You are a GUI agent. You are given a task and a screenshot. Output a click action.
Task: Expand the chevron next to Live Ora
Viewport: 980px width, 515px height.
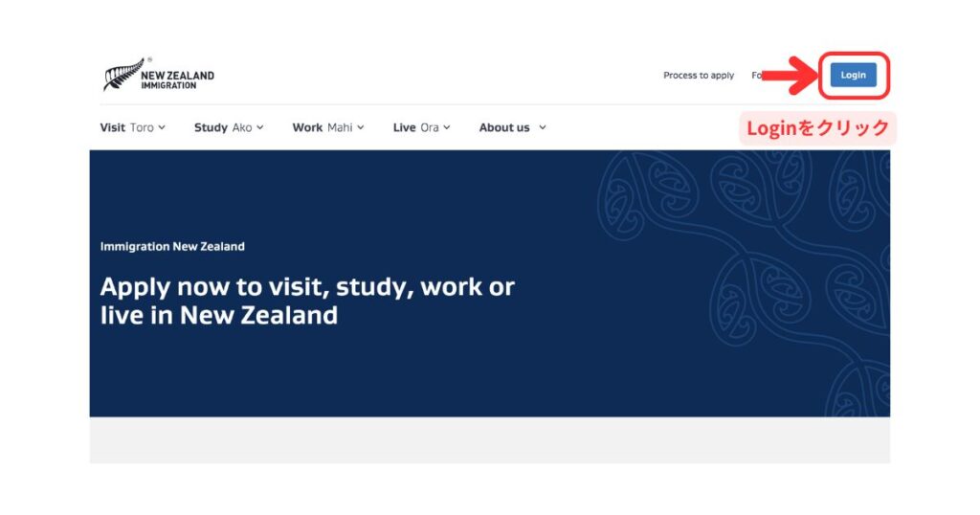coord(447,127)
